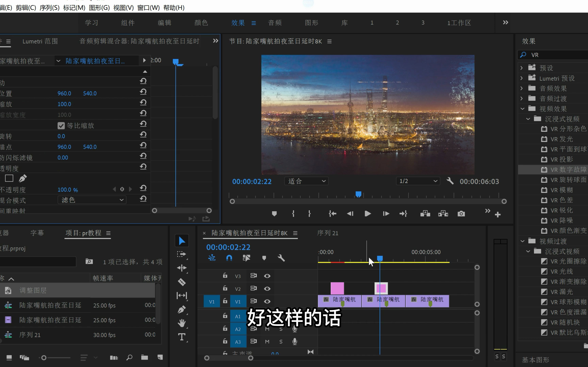
Task: Select the Razor tool
Action: [x=182, y=282]
